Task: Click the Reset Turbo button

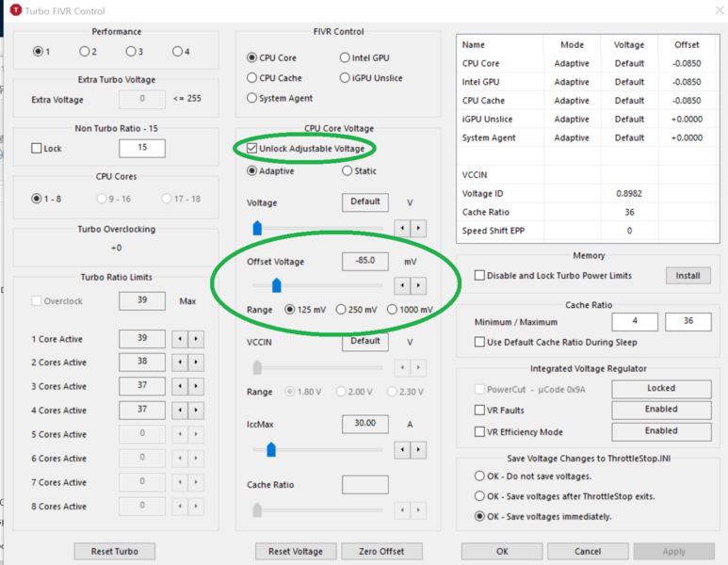Action: point(115,551)
